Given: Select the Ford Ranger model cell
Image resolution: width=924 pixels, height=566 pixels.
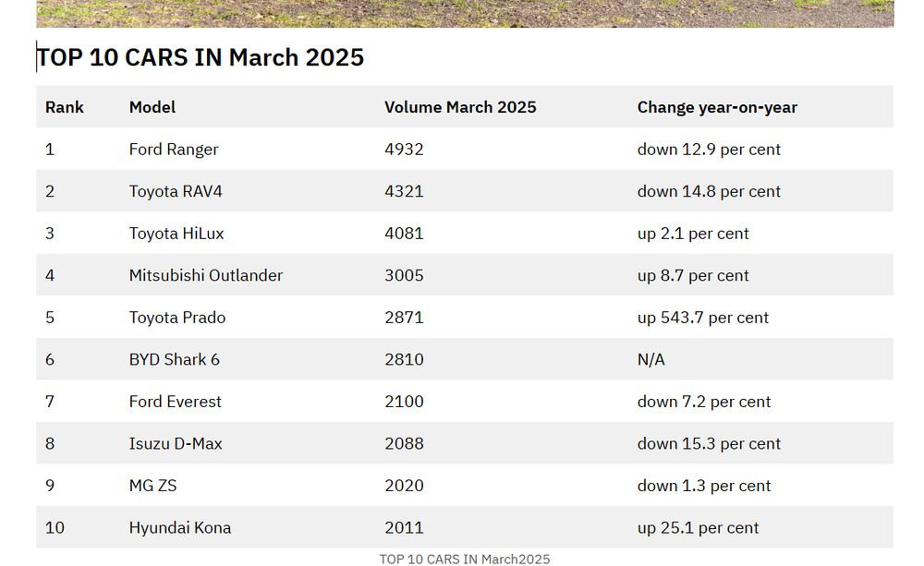Looking at the screenshot, I should 174,150.
